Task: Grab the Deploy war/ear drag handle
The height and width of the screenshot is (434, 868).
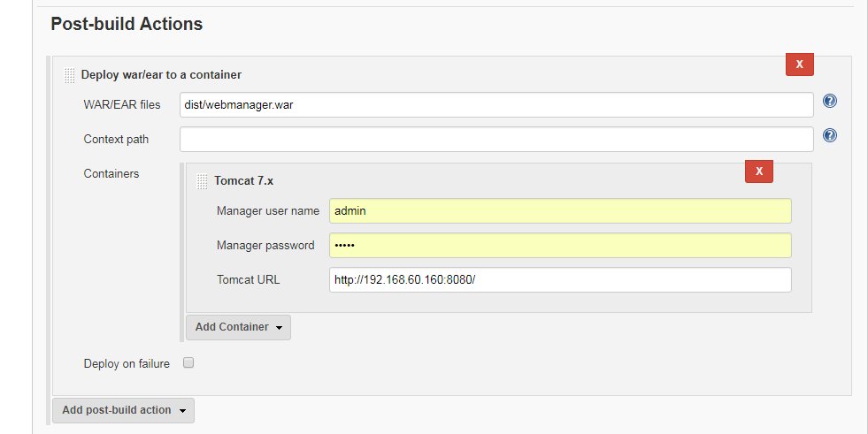Action: coord(70,75)
